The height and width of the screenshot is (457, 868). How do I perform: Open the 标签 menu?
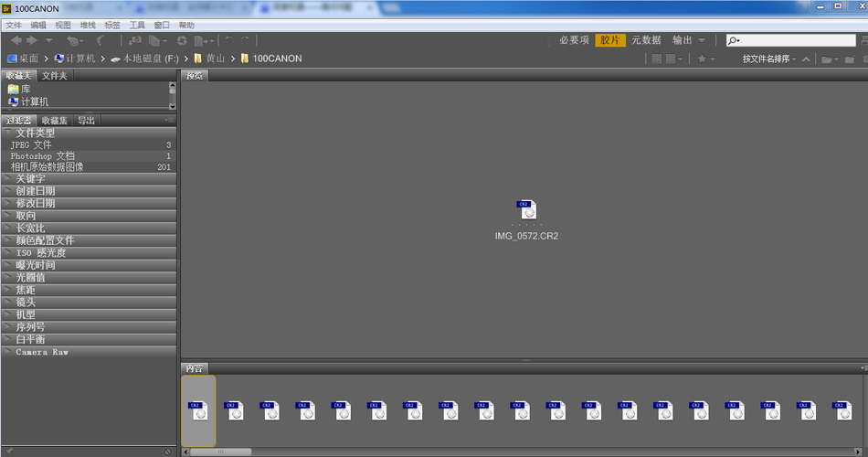[x=112, y=25]
